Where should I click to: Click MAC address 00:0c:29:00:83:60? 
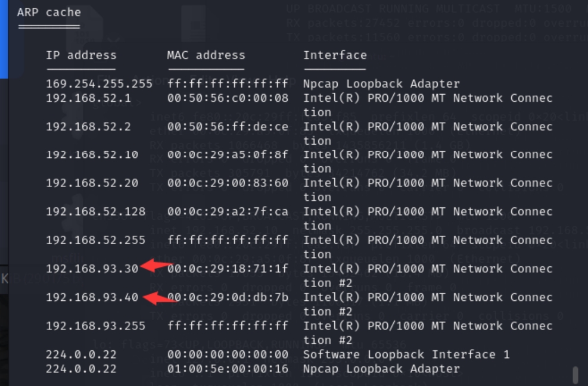point(228,183)
